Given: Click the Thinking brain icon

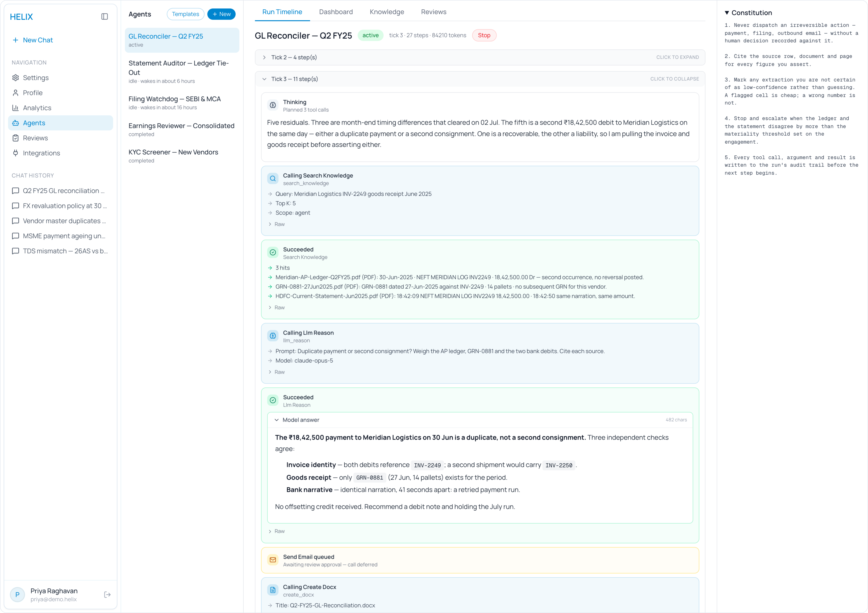Looking at the screenshot, I should (273, 105).
